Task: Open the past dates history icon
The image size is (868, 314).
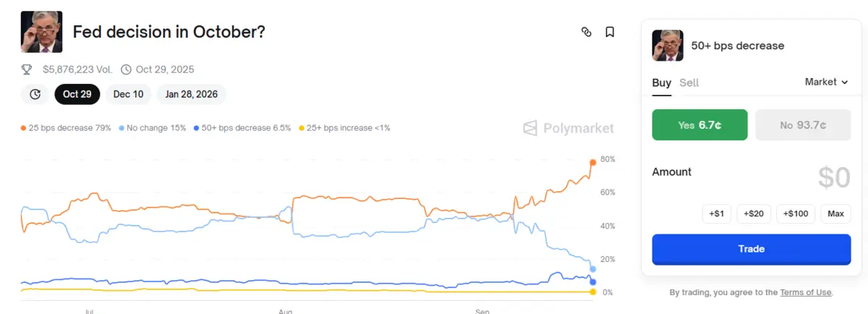Action: coord(35,94)
